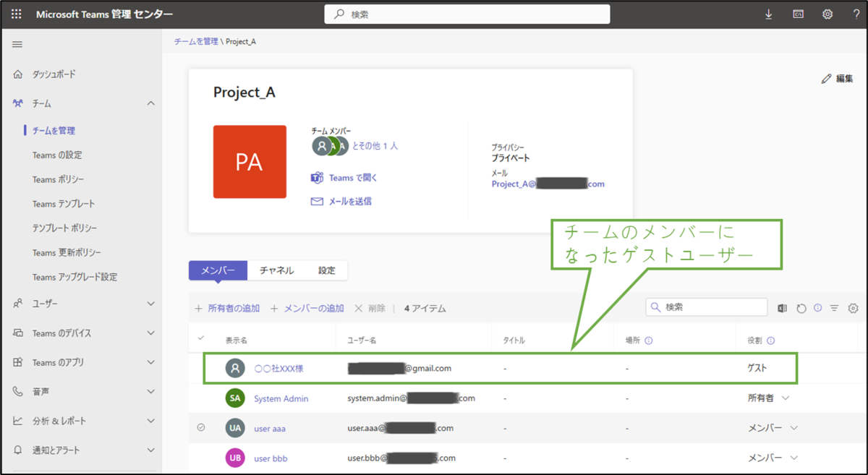
Task: Click the Teams のアプリ icon
Action: [x=18, y=362]
